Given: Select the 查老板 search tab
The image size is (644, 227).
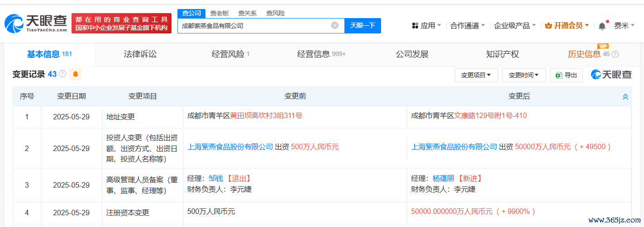Looking at the screenshot, I should click(219, 13).
